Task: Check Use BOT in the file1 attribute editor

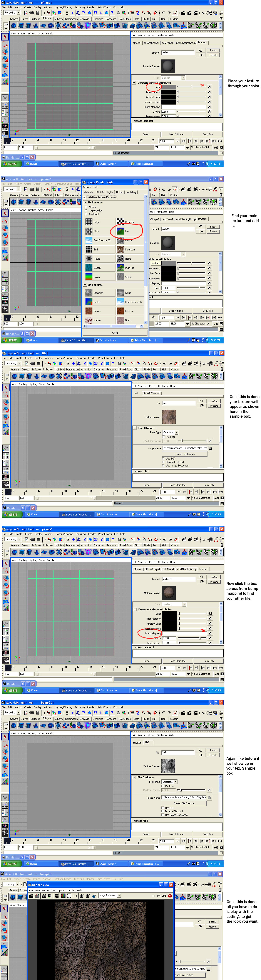Action: click(x=163, y=458)
